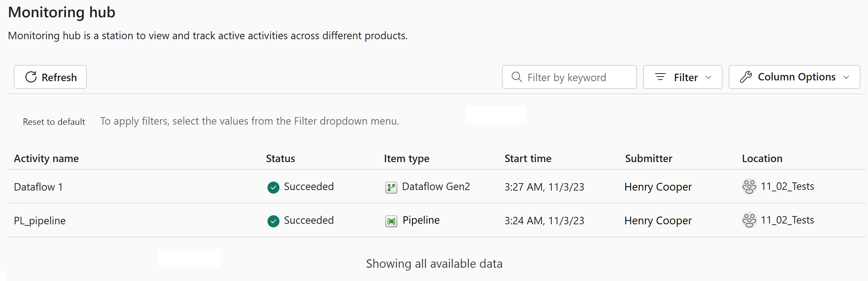Click workspace icon in PL_pipeline row
Image resolution: width=868 pixels, height=281 pixels.
(749, 220)
